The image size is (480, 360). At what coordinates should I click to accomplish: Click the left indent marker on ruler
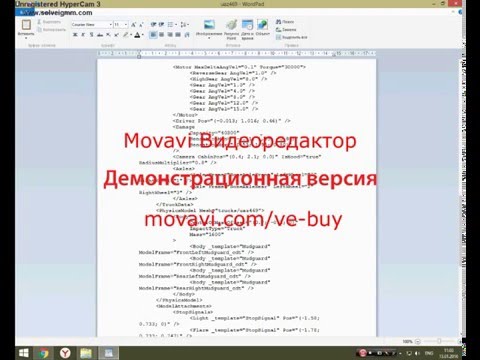[139, 57]
